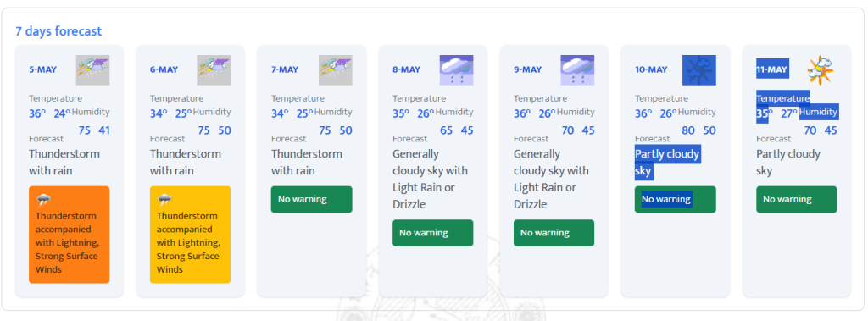868x321 pixels.
Task: Click the No warning badge for 7-MAY
Action: (x=312, y=199)
